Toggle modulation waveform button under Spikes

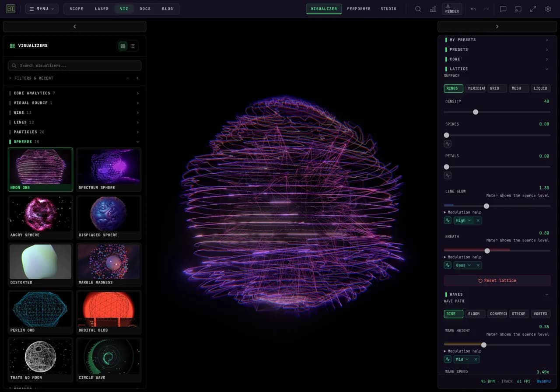click(448, 143)
